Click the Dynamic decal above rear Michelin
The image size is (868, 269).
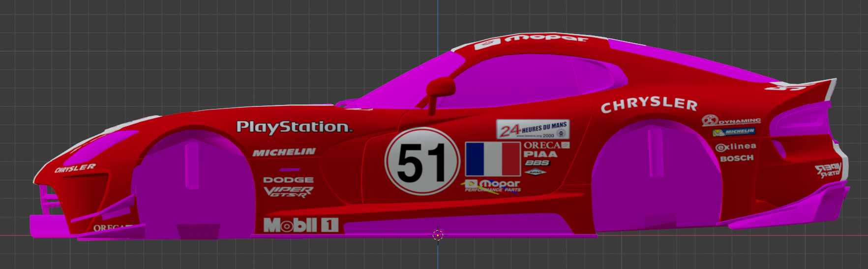click(x=731, y=121)
